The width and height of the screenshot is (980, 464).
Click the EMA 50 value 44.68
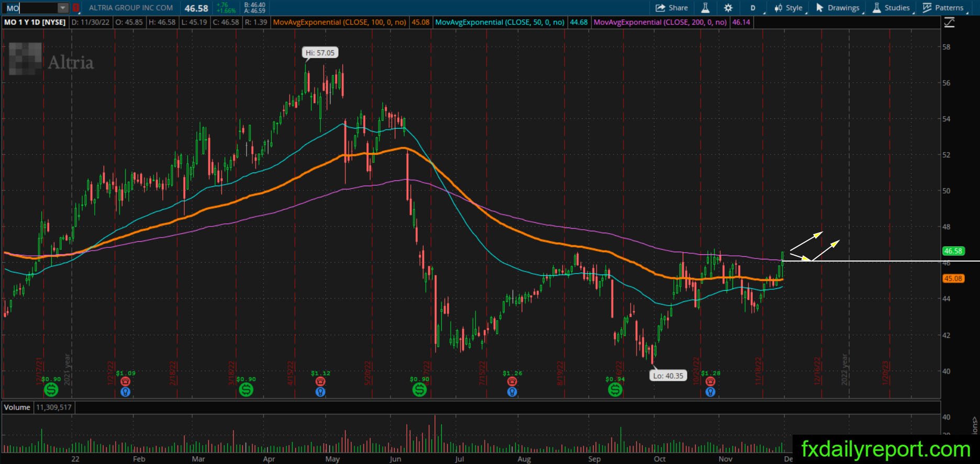(578, 22)
